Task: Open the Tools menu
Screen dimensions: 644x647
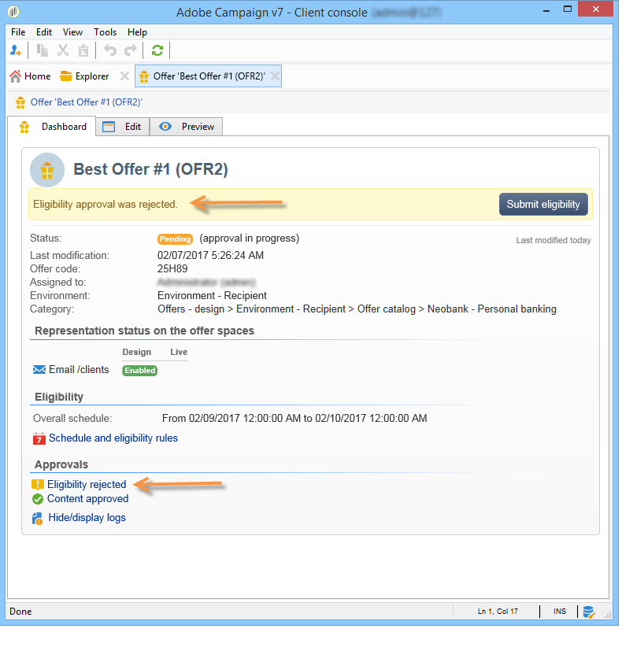Action: (105, 32)
